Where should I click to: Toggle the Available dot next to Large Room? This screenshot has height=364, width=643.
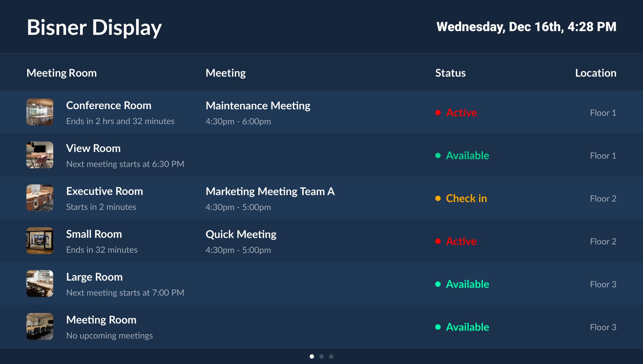pyautogui.click(x=438, y=284)
